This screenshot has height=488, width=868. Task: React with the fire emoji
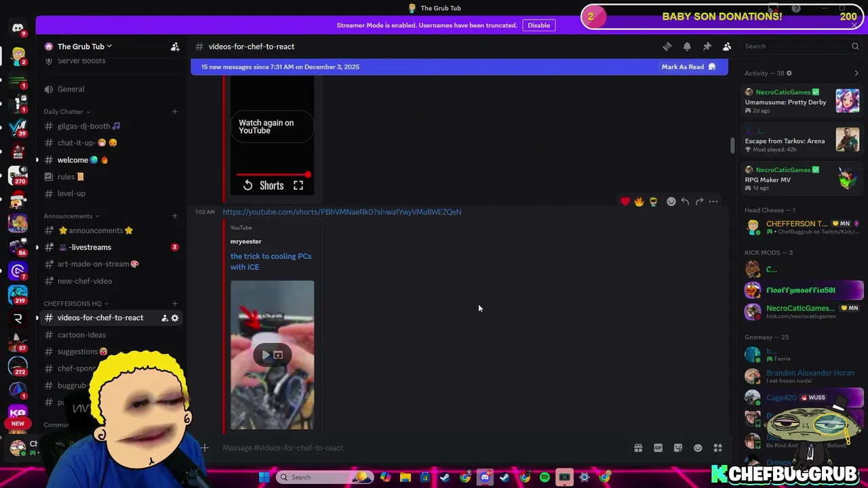(639, 201)
